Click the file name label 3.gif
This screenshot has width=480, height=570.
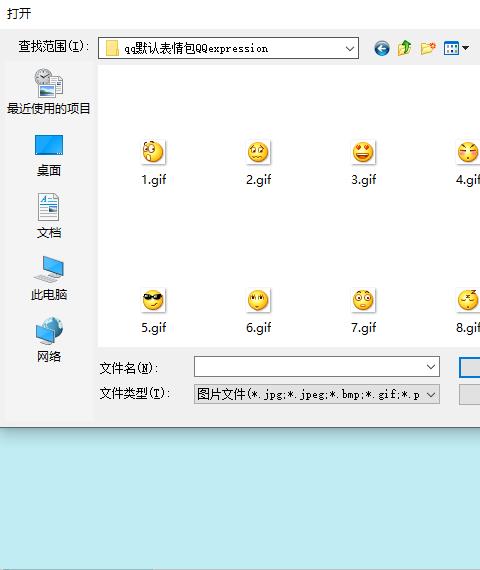pos(364,180)
